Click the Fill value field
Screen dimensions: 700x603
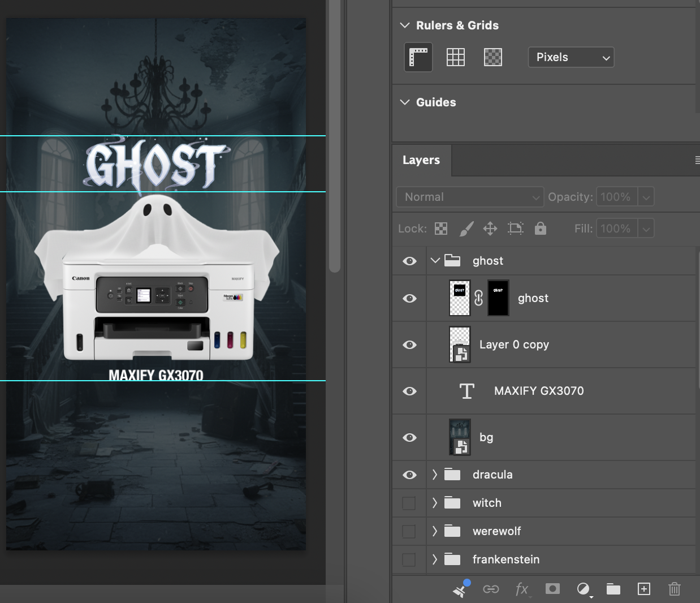tap(616, 229)
